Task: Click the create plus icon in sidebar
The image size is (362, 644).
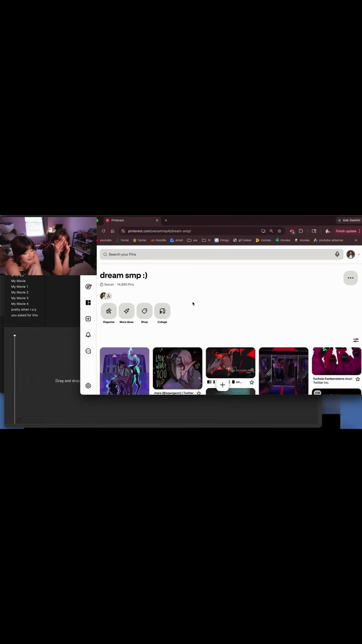Action: [88, 319]
